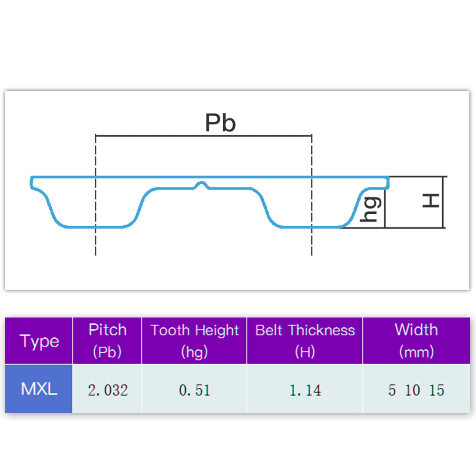Click the Type column header
The width and height of the screenshot is (476, 476).
pos(39,341)
